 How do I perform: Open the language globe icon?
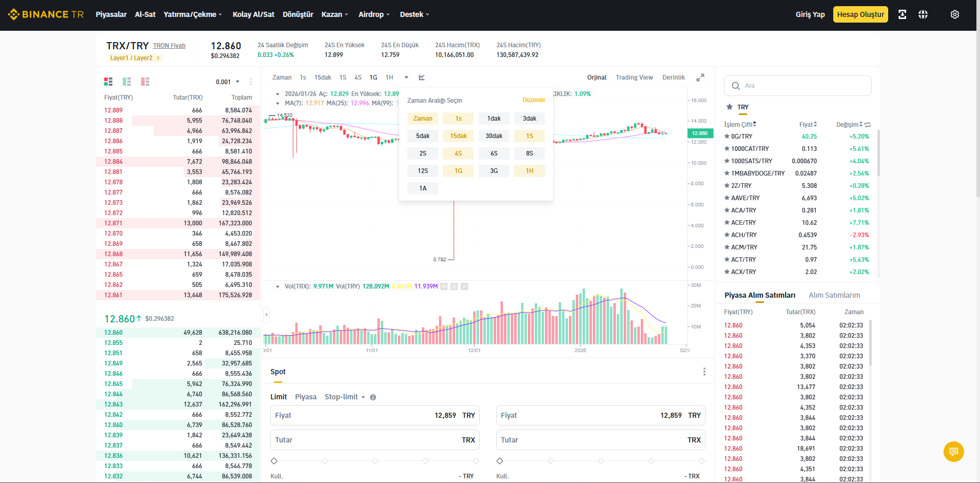[x=923, y=14]
